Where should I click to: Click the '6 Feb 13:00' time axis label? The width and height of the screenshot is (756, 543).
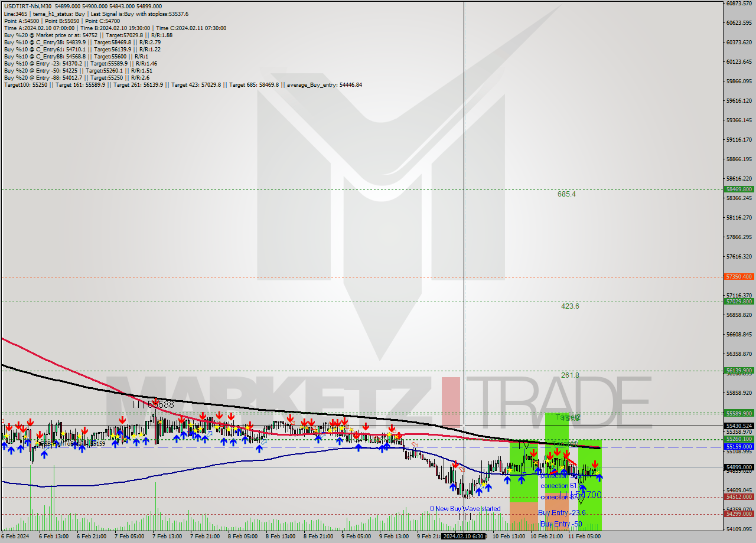tap(54, 537)
